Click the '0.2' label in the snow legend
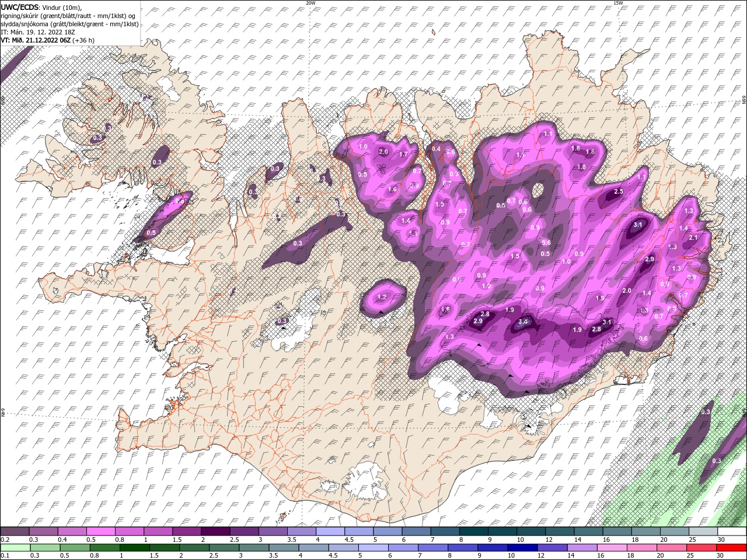 tap(5, 540)
